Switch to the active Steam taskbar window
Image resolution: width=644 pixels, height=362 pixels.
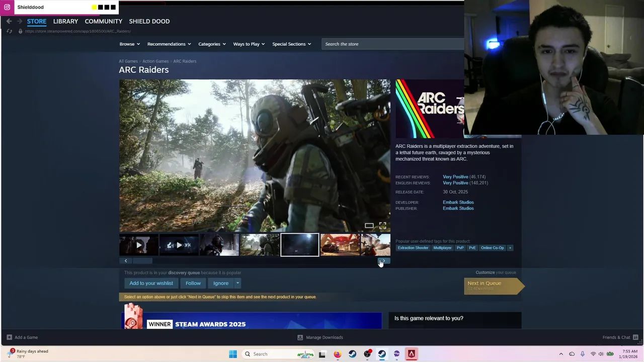pyautogui.click(x=382, y=354)
